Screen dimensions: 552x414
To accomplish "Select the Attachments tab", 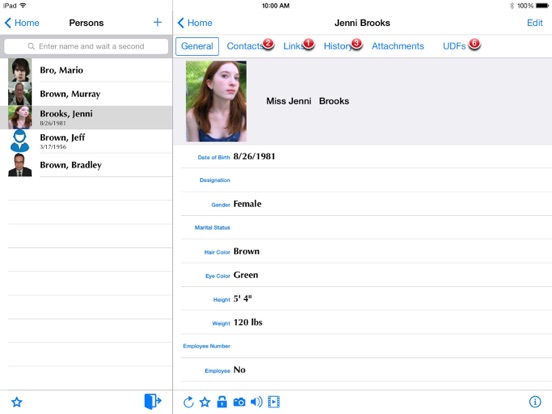I will coord(398,46).
